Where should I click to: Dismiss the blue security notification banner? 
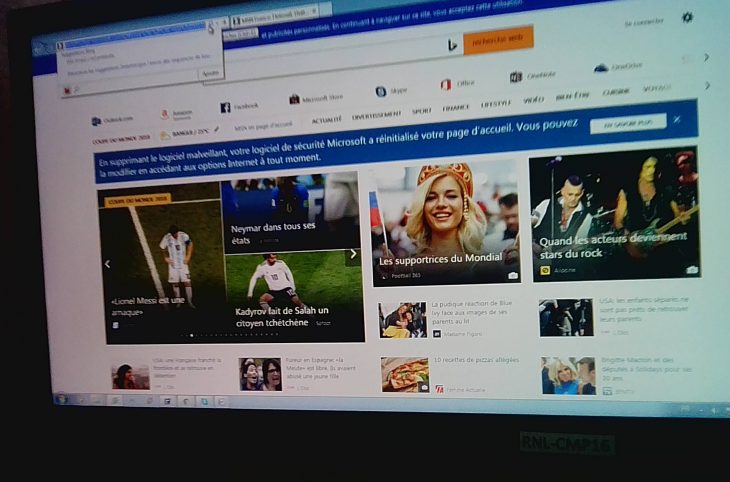[x=677, y=120]
